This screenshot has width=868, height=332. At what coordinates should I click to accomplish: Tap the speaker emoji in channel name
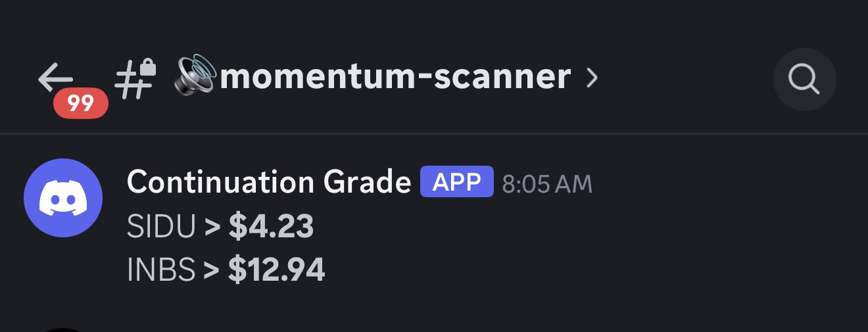pos(195,76)
